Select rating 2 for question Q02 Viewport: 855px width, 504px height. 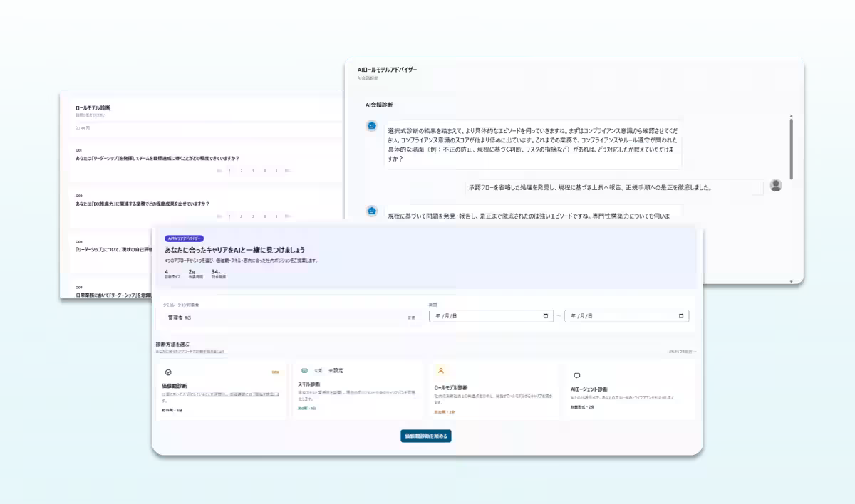(x=242, y=216)
